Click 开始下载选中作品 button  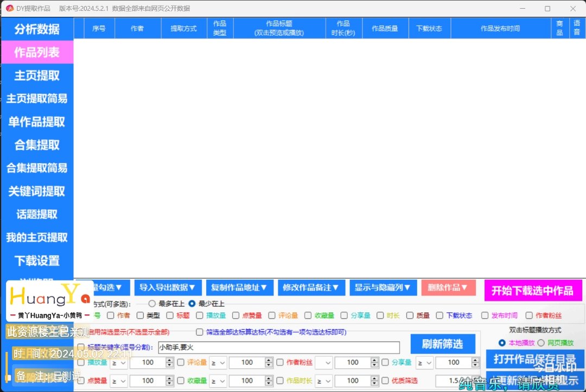pos(532,291)
